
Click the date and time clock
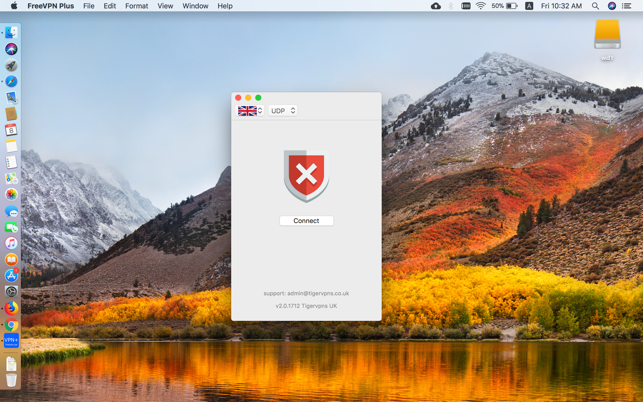[x=561, y=6]
